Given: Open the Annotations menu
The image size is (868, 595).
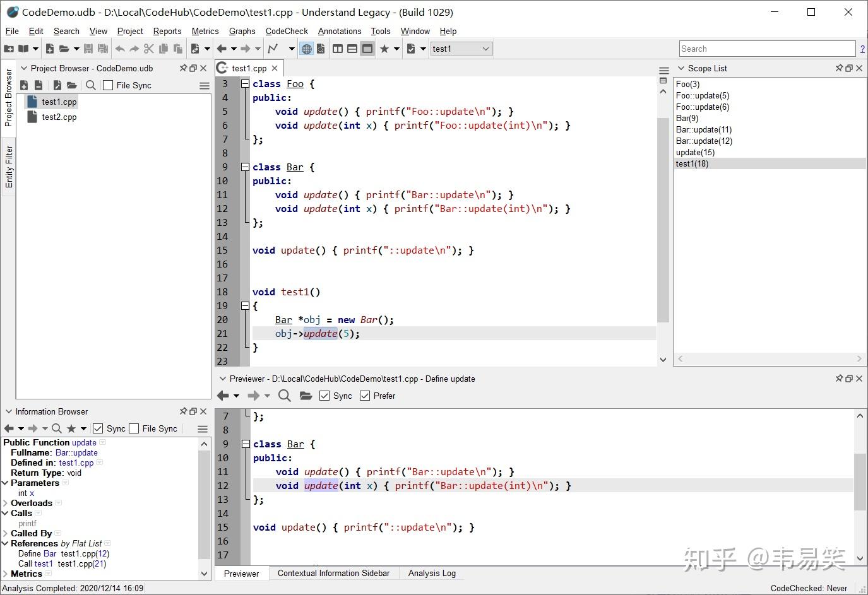Looking at the screenshot, I should click(340, 31).
